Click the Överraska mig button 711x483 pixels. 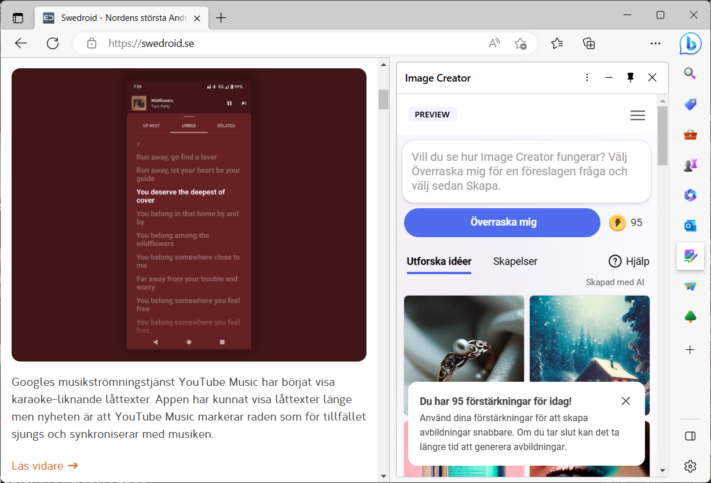502,222
